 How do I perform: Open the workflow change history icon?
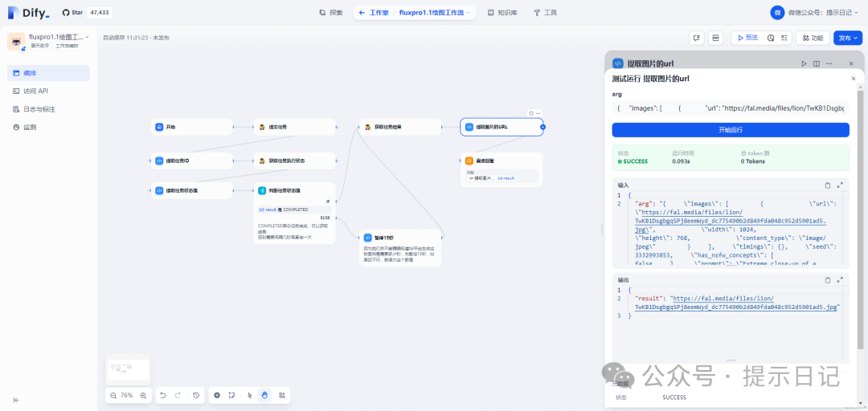tap(196, 396)
